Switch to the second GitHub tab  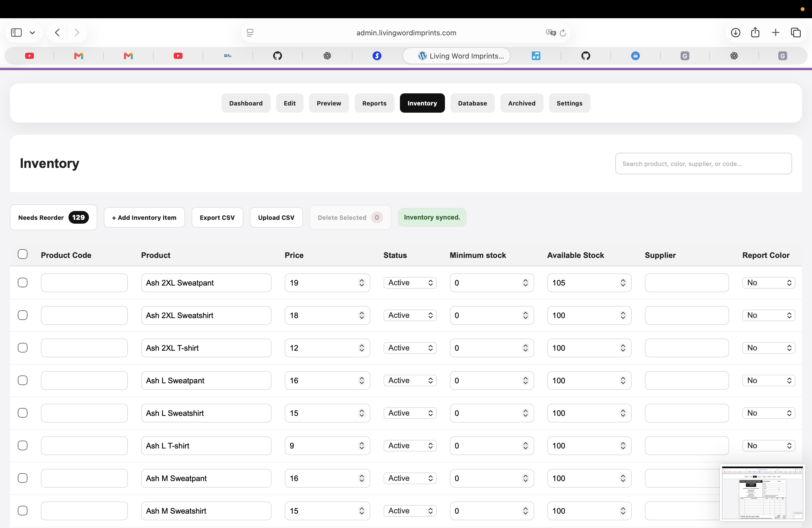click(x=586, y=56)
